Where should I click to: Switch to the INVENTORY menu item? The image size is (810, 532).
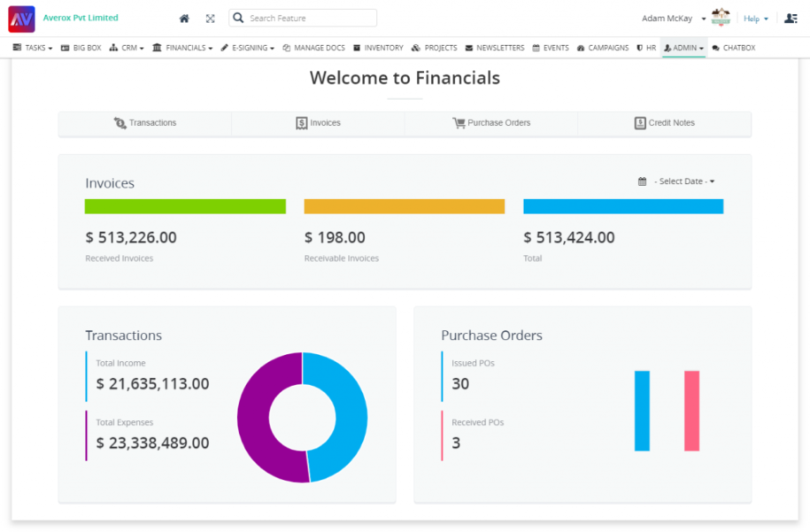pos(378,48)
